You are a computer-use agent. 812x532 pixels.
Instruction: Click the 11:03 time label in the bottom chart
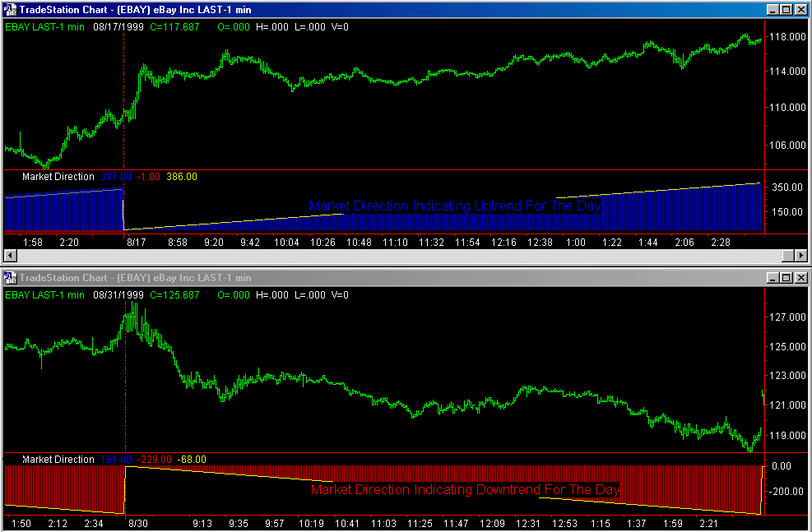pyautogui.click(x=383, y=523)
